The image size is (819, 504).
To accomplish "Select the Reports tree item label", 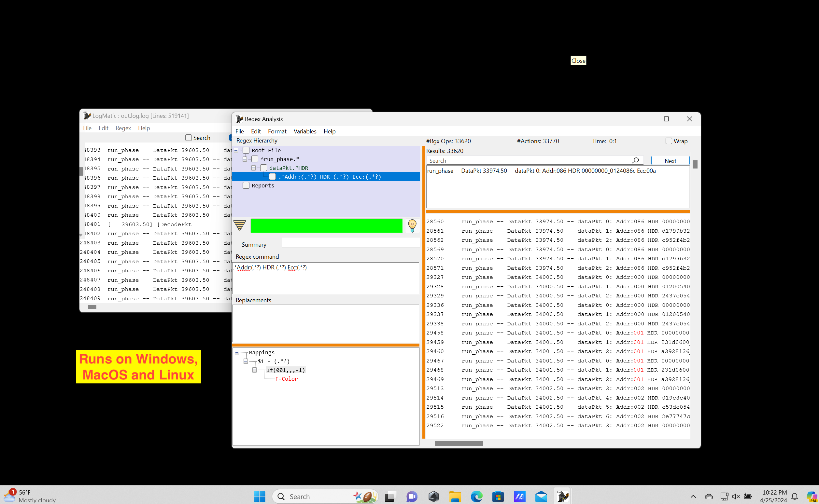I will 262,185.
